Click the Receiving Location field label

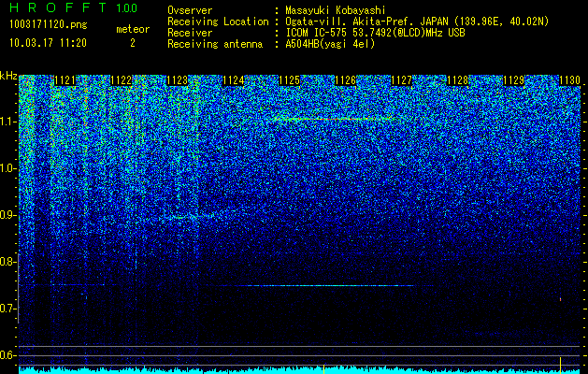[x=218, y=22]
